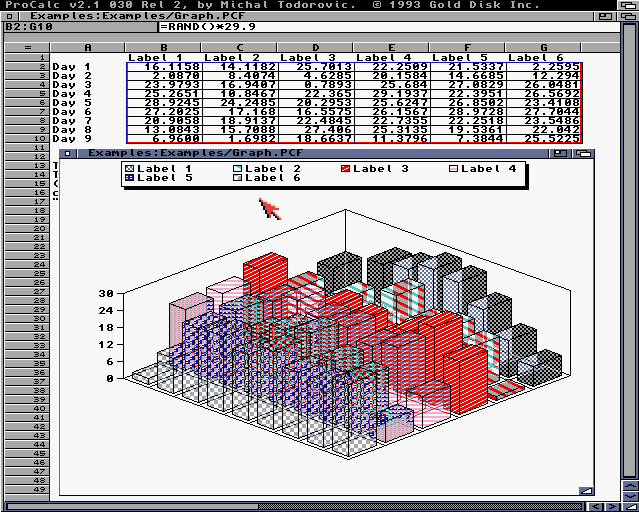639x512 pixels.
Task: Select cell with value 0.7893
Action: click(x=316, y=85)
